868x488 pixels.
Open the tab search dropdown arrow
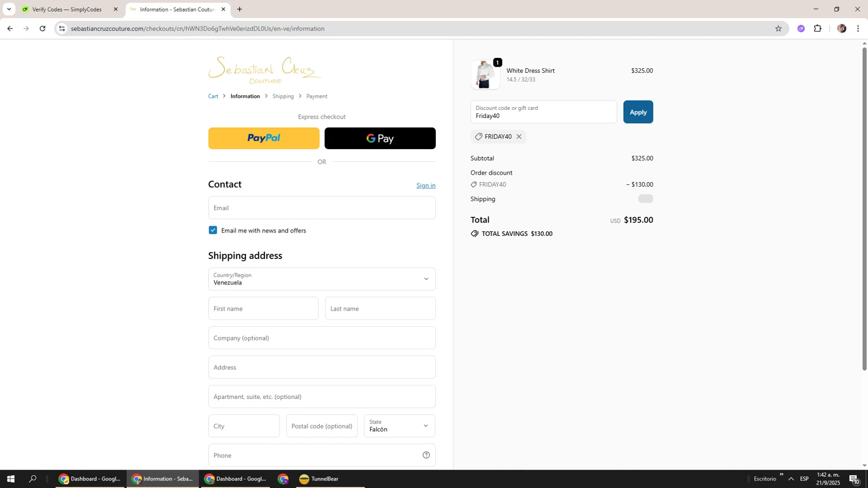pos(9,9)
